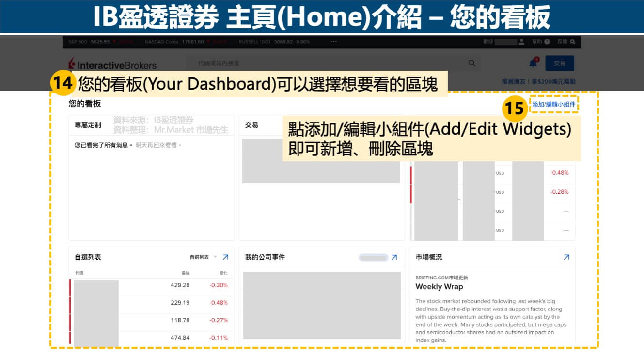Select the watchlist row priced 118.78
644x355 pixels.
[151, 320]
